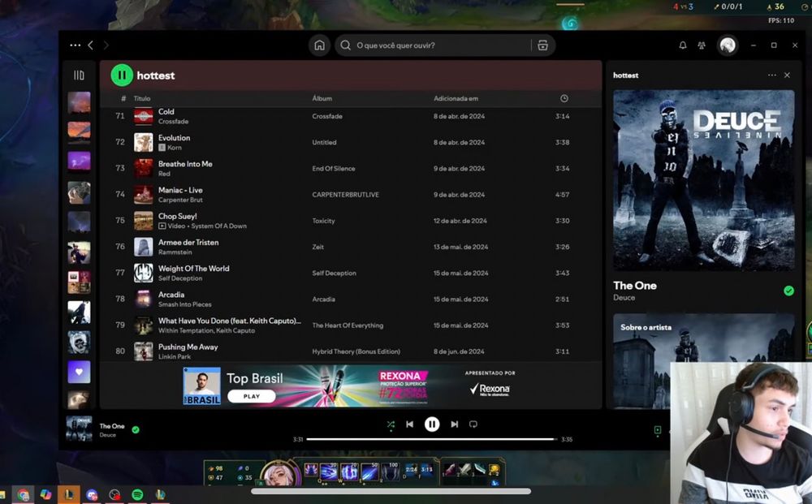Screen dimensions: 812x504
Task: Open album 'Hybrid Theory (Bonus Edition)'
Action: 356,351
